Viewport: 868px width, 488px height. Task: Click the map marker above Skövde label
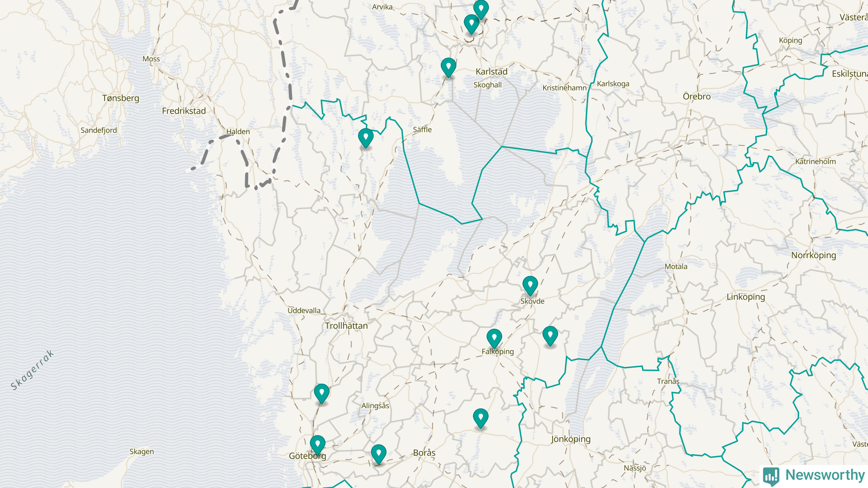[x=530, y=286]
